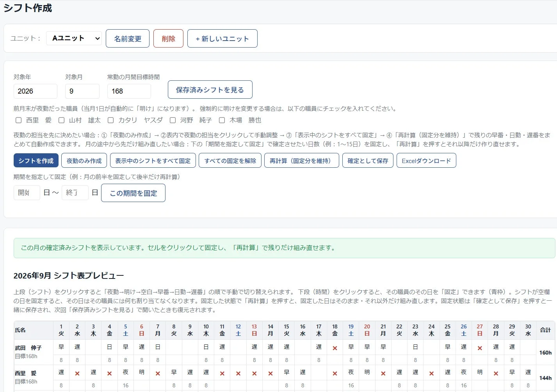Screen dimensions: 557x392
Task: Click the red X in 西里 row, day 28
Action: pyautogui.click(x=496, y=373)
